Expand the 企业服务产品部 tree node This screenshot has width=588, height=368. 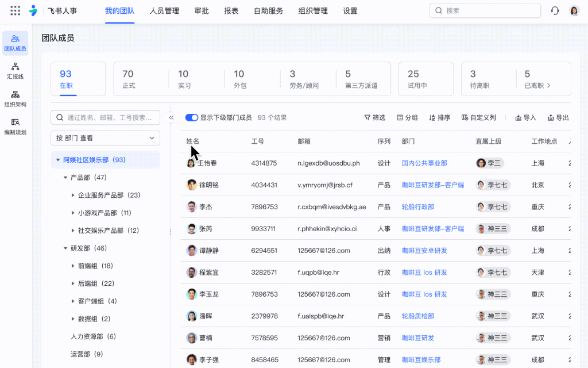(x=73, y=195)
